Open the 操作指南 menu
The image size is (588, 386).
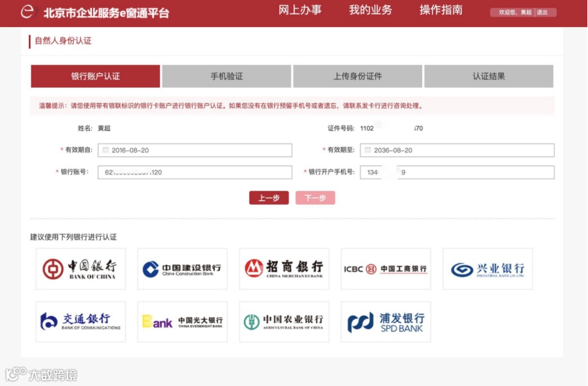441,10
